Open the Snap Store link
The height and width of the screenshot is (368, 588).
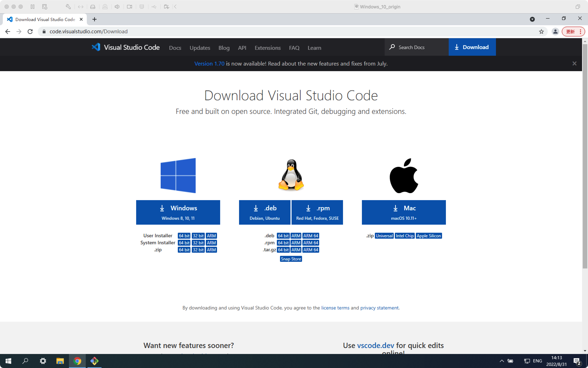click(x=291, y=259)
